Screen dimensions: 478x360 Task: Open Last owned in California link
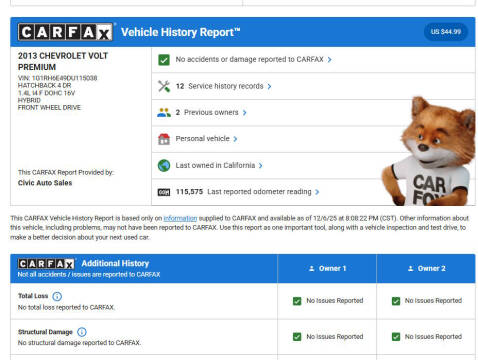click(215, 165)
